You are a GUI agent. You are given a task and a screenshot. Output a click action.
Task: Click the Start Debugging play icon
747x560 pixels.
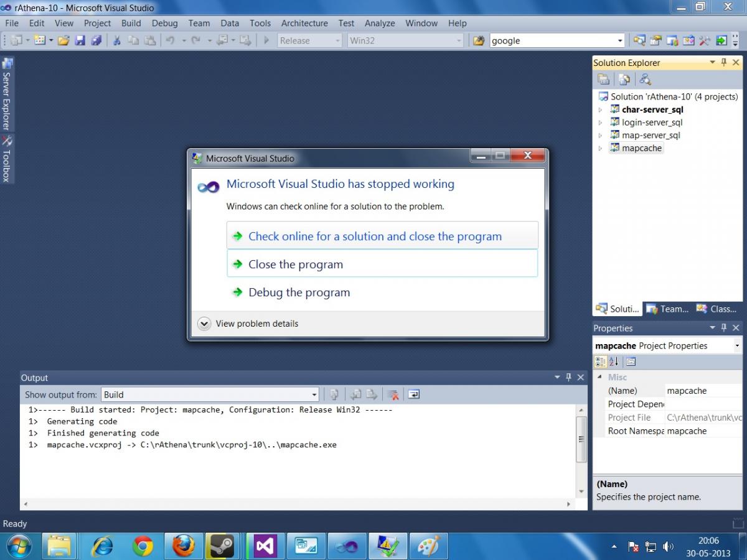[x=266, y=40]
